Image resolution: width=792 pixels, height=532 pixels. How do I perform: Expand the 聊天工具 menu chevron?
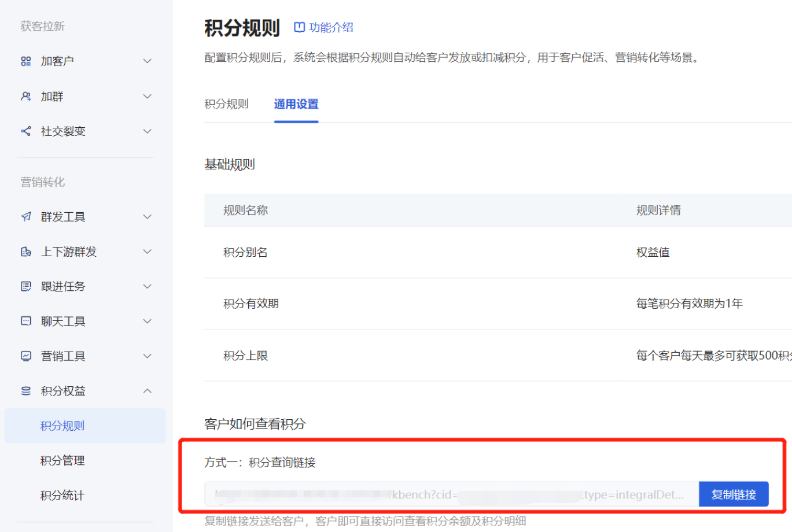click(x=148, y=321)
